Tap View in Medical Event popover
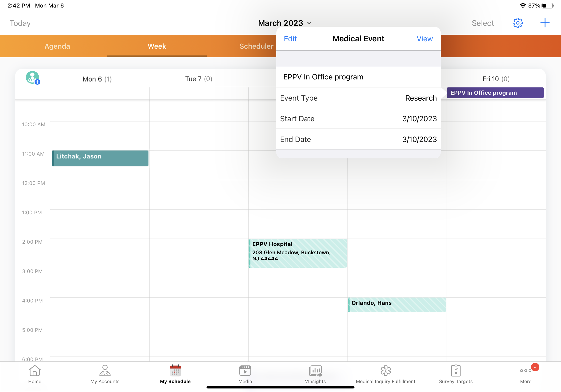 425,39
